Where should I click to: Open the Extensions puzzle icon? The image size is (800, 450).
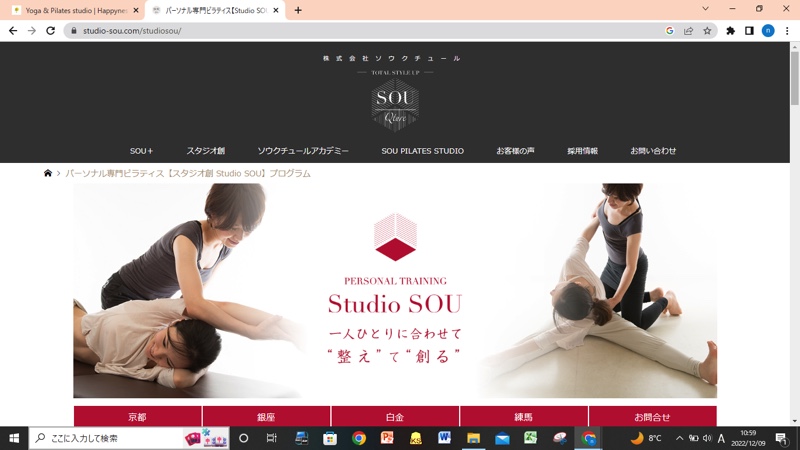pyautogui.click(x=730, y=31)
